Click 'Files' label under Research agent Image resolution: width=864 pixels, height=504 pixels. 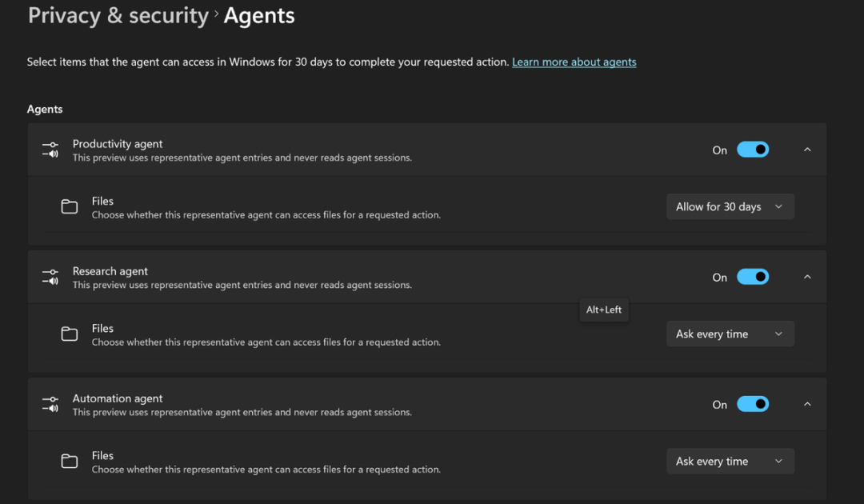coord(102,328)
